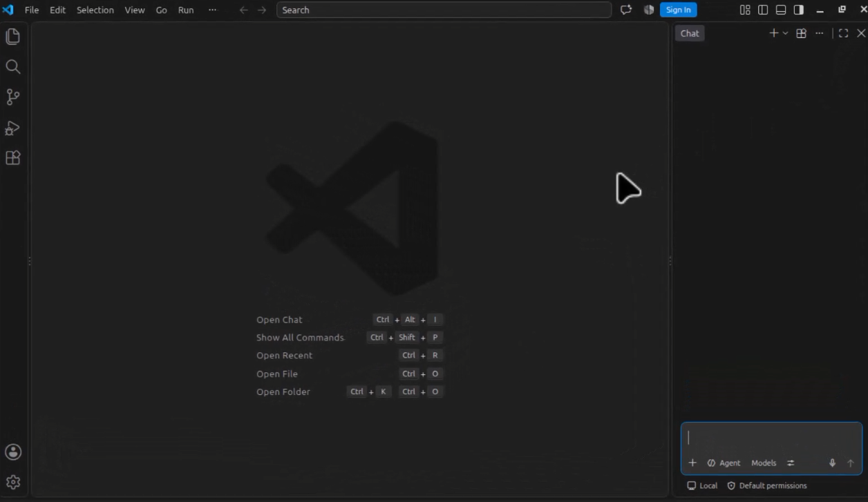This screenshot has width=868, height=502.
Task: Open the Agent mode picker
Action: [724, 463]
